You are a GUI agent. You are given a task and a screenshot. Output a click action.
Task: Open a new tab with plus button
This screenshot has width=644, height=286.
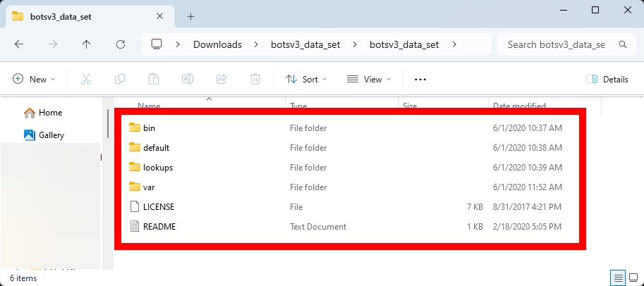190,16
